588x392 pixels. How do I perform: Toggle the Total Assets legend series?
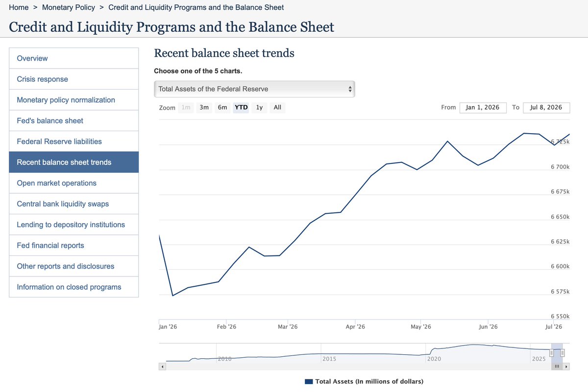pyautogui.click(x=364, y=381)
